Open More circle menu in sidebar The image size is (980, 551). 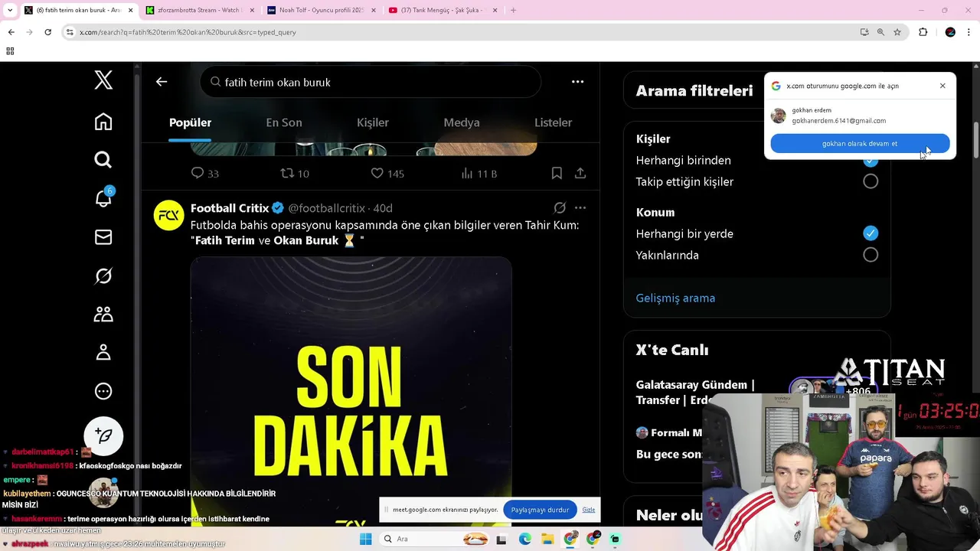click(103, 391)
